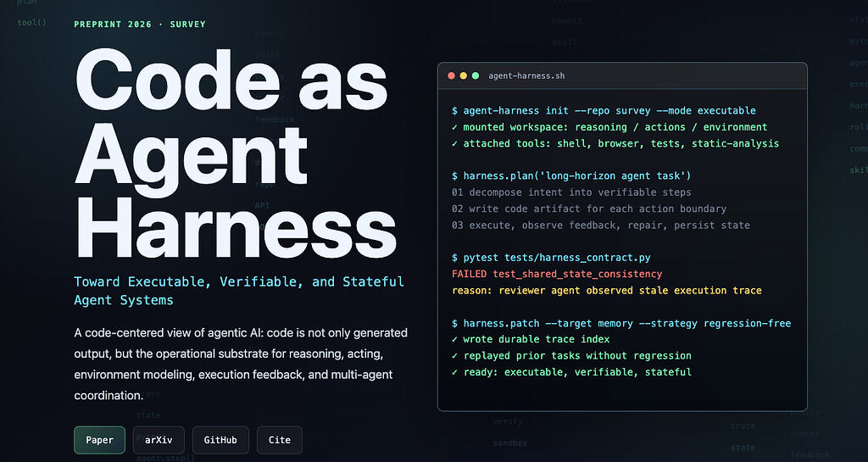Click 'FAILED test_shared_state_consistency' line
Screen dimensions: 868x462
[557, 274]
